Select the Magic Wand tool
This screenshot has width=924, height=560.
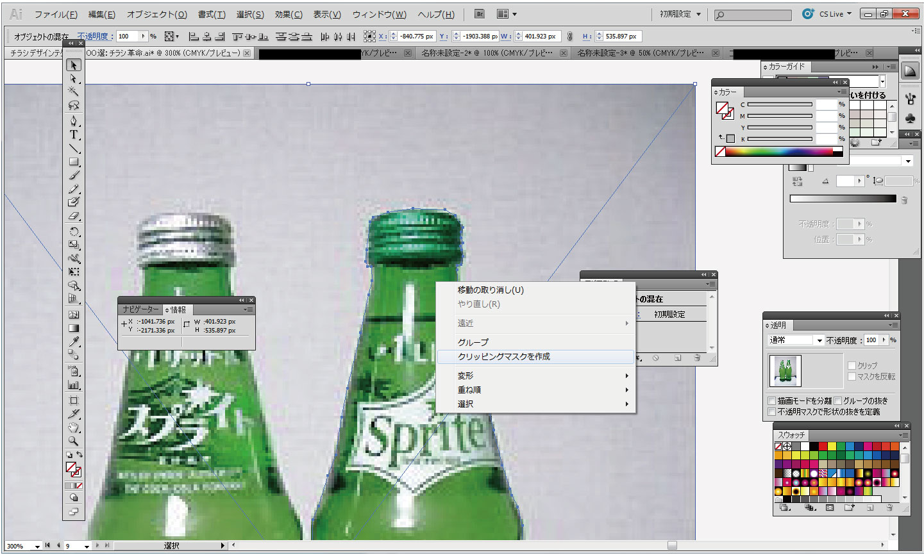coord(74,92)
